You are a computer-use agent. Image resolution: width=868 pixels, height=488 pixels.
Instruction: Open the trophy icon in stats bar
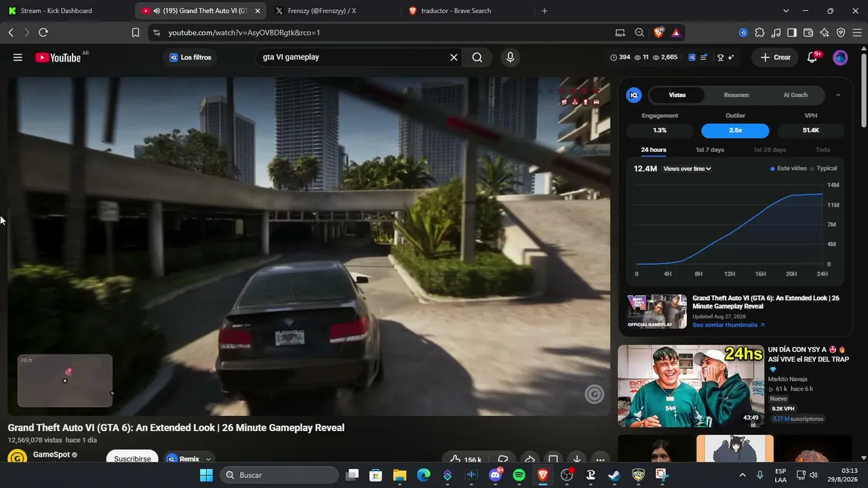click(720, 58)
